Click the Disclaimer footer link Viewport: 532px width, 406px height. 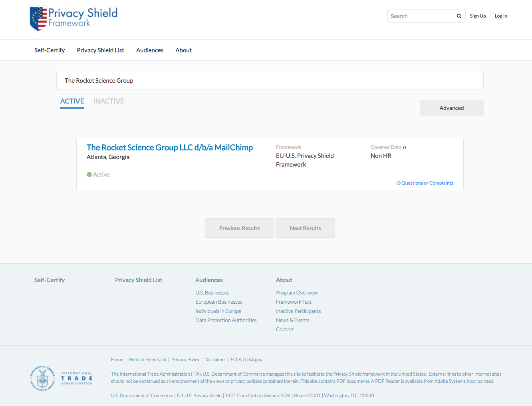coord(215,360)
